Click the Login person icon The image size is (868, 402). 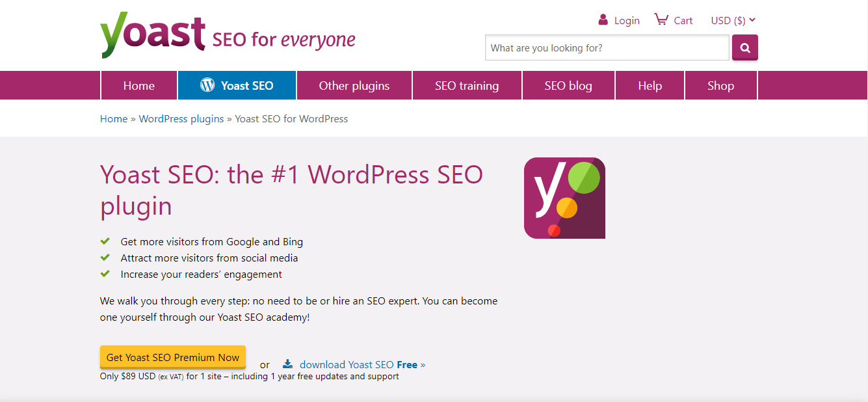pos(603,20)
